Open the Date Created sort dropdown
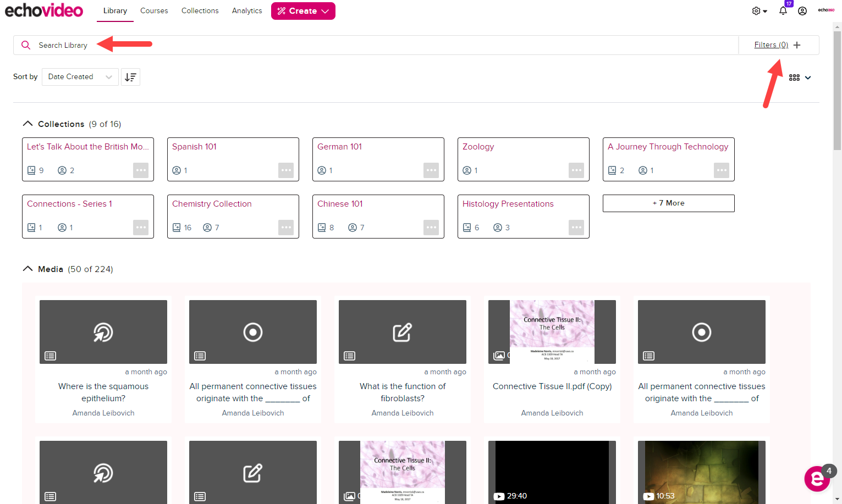Screen dimensions: 842x504 [80, 76]
